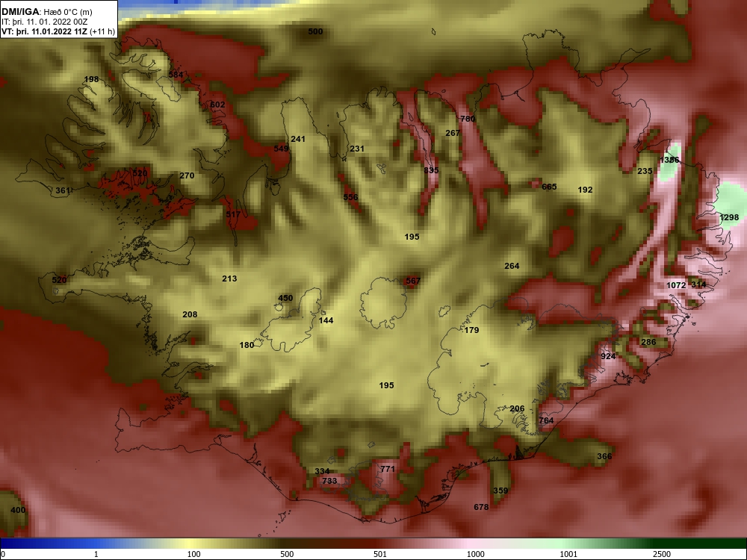Select the map label 267
Viewport: 747px width, 560px height.
click(x=453, y=133)
